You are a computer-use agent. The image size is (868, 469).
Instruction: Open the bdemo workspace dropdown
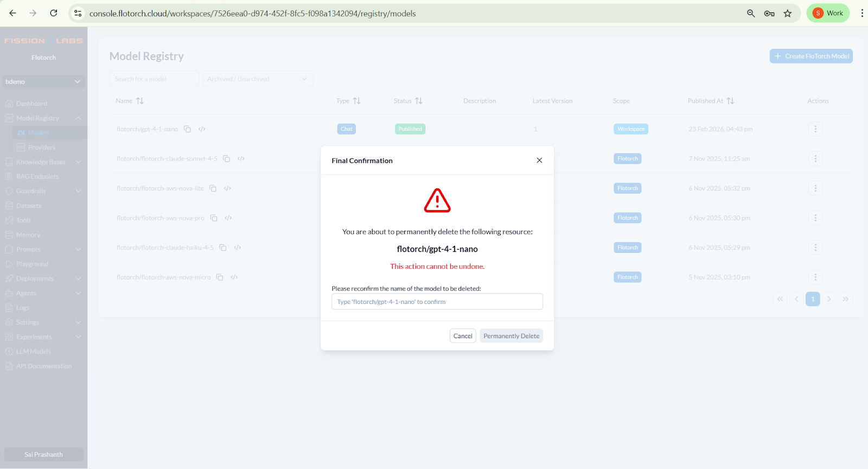click(x=43, y=81)
